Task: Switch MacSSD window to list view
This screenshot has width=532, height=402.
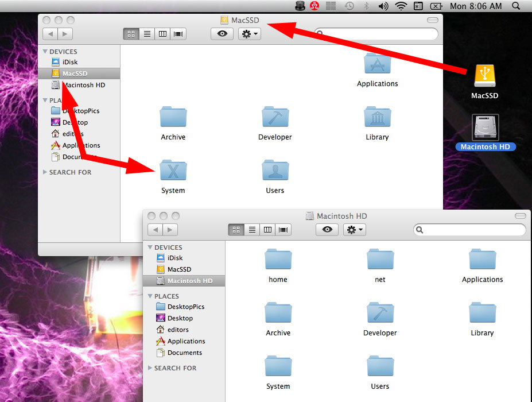Action: coord(147,34)
